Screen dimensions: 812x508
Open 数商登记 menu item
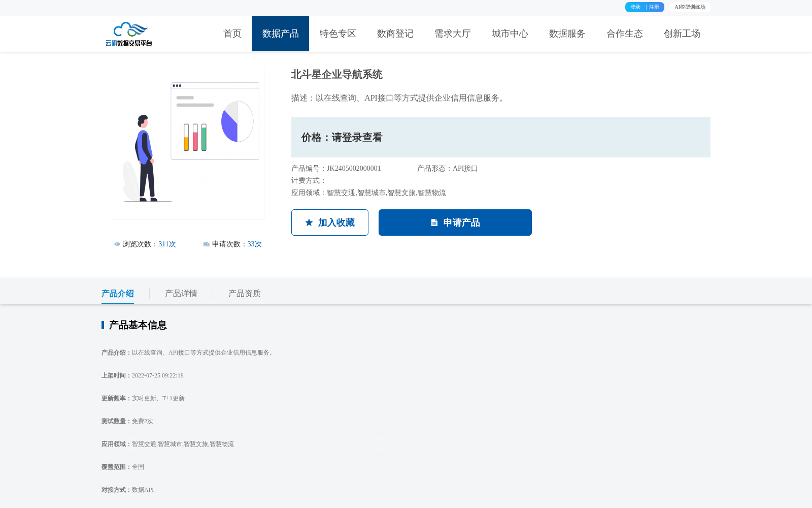[395, 34]
